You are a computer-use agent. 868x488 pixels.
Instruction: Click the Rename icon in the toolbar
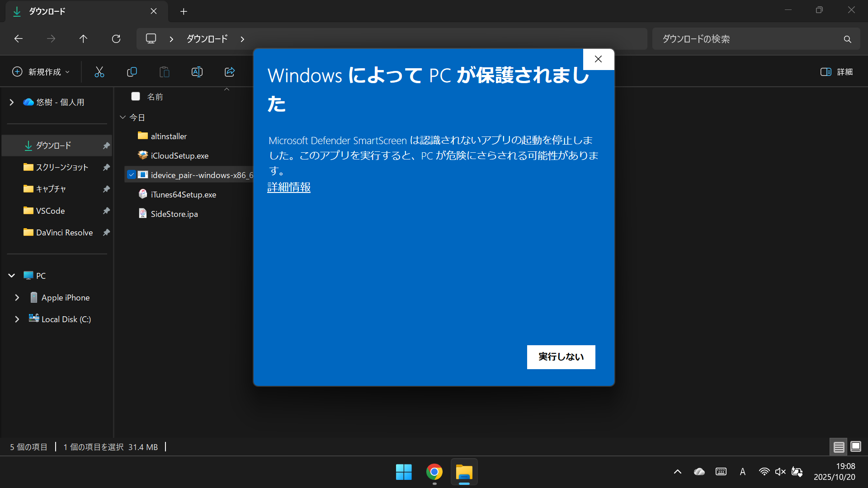197,72
